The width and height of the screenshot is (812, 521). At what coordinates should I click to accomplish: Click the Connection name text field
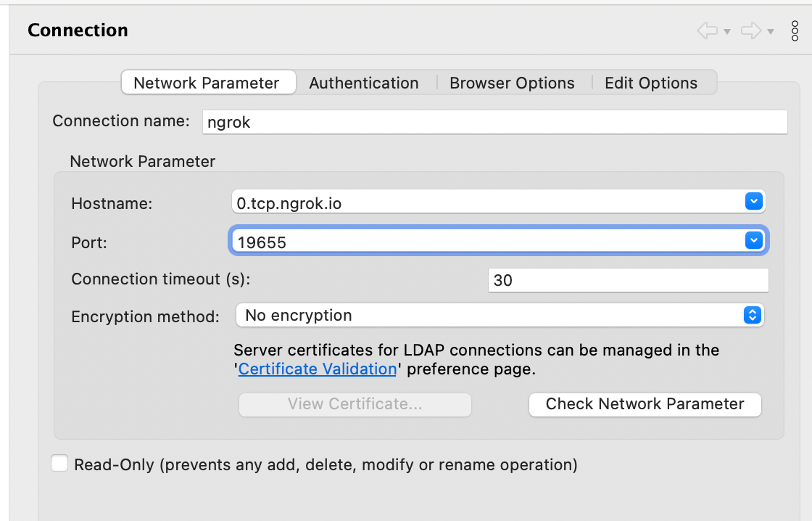click(x=494, y=122)
